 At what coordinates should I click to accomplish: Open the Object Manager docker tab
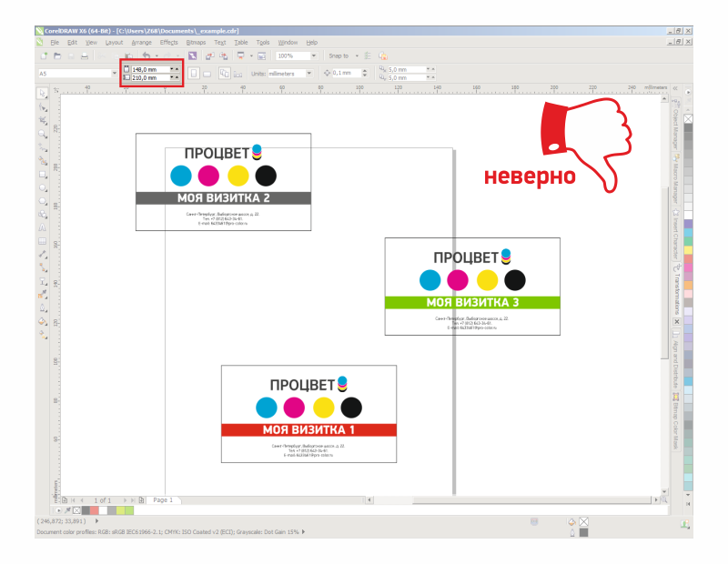[676, 125]
